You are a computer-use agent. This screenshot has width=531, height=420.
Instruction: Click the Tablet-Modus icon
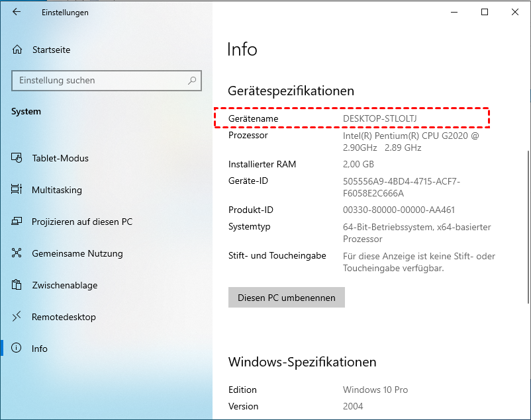coord(17,158)
